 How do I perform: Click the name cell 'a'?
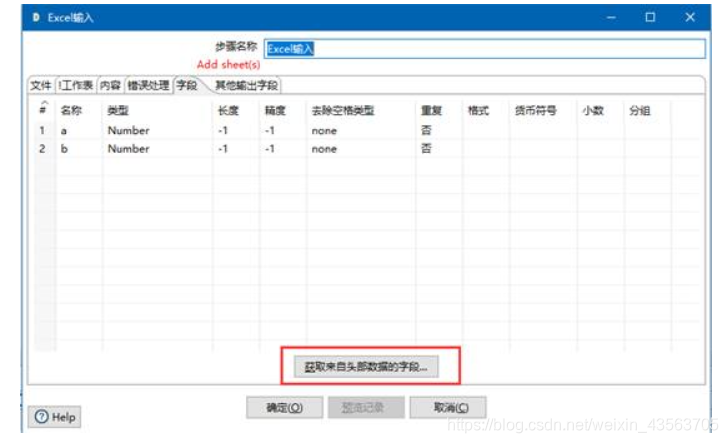click(64, 131)
